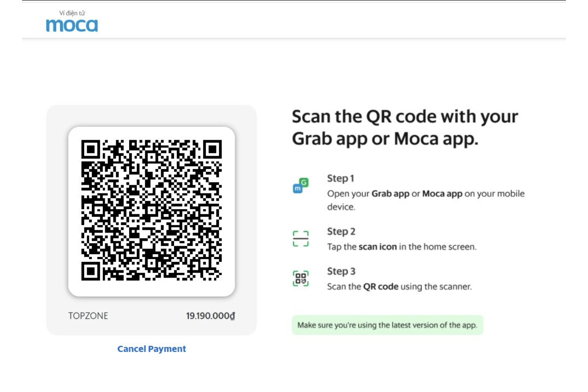This screenshot has width=588, height=392.
Task: Cancel the payment via Cancel Payment link
Action: coord(152,349)
